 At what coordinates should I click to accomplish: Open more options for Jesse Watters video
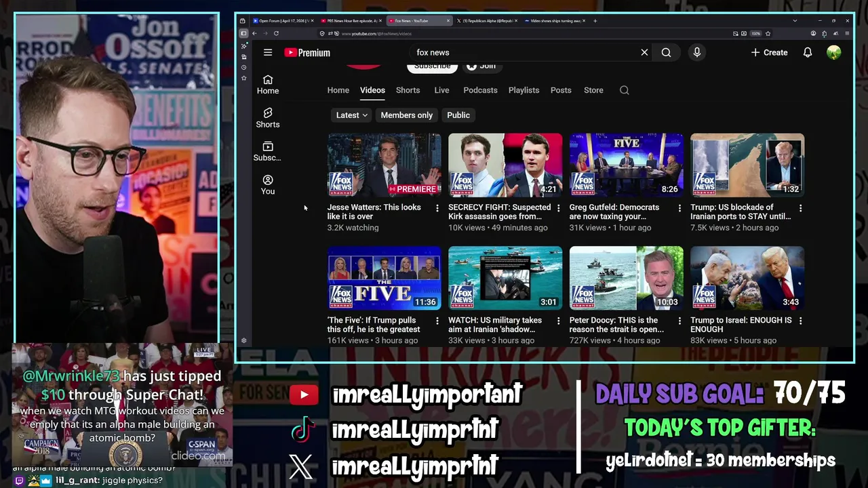point(437,208)
